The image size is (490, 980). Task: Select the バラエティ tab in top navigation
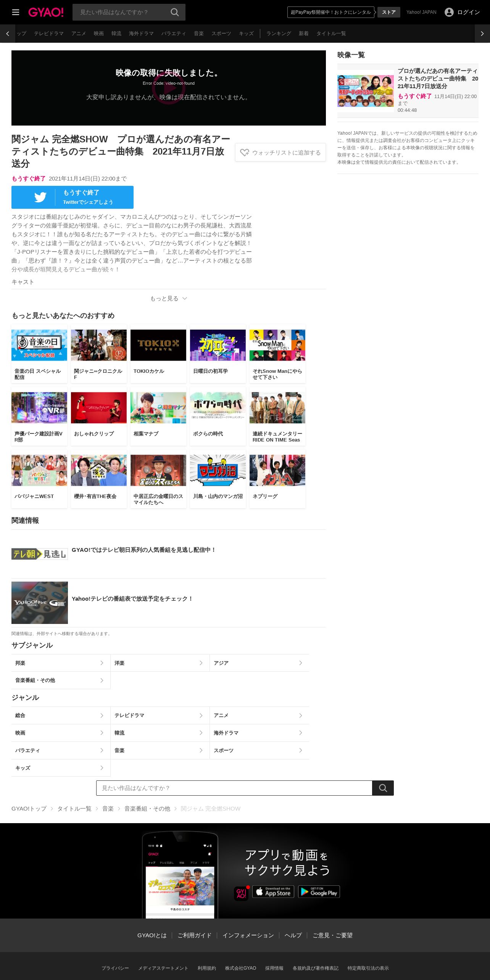(x=174, y=34)
